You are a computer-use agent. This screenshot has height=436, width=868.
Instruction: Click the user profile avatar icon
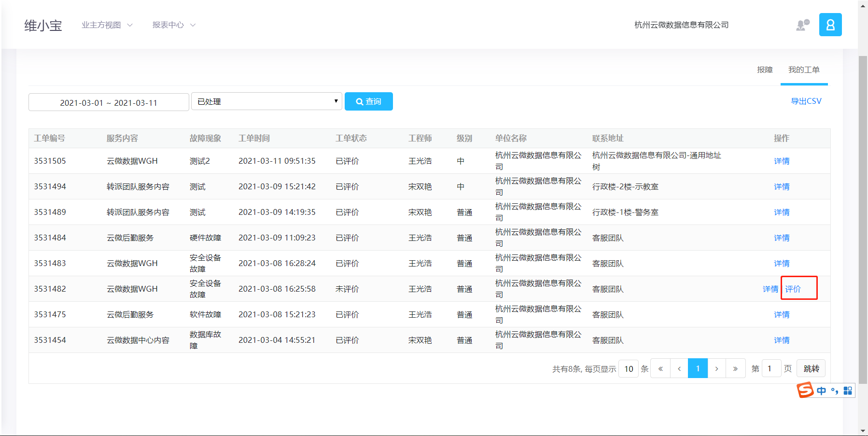click(830, 25)
